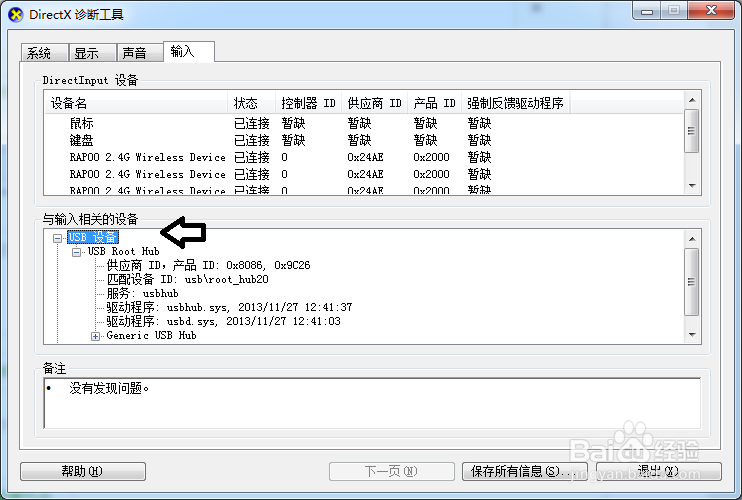742x500 pixels.
Task: Click down arrow of device list scrollbar
Action: (x=692, y=186)
